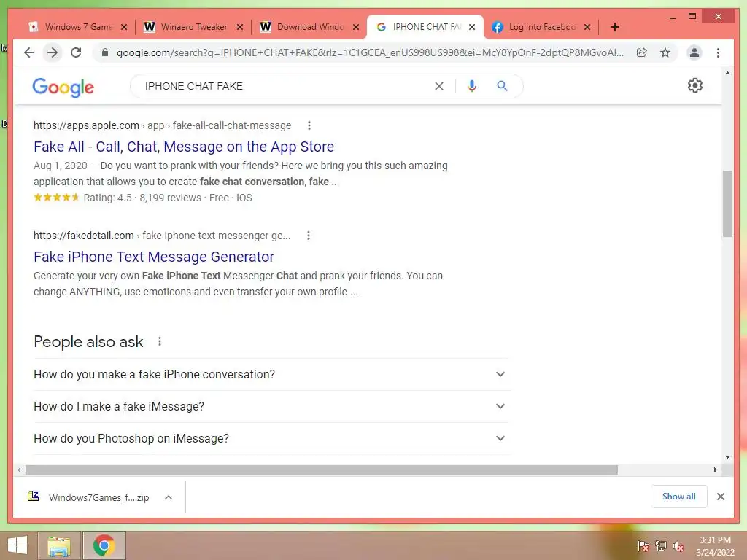Go back with the browser back arrow
Screen dimensions: 747x560
[29, 52]
